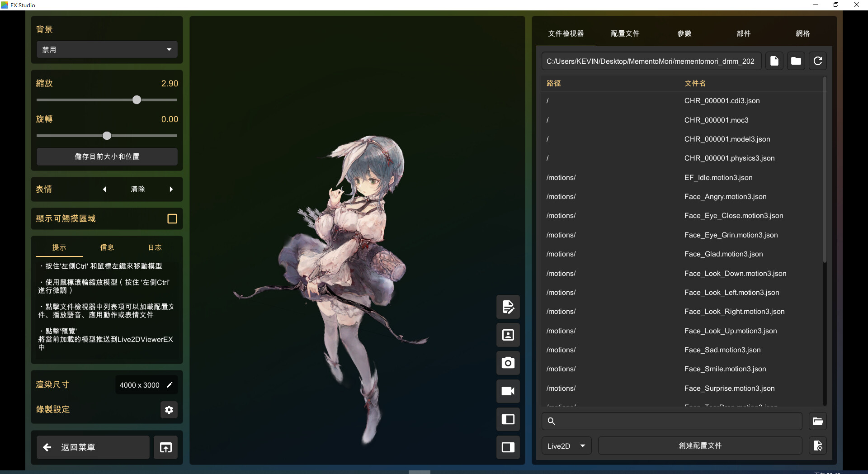Click the refresh icon in file viewer

point(817,61)
